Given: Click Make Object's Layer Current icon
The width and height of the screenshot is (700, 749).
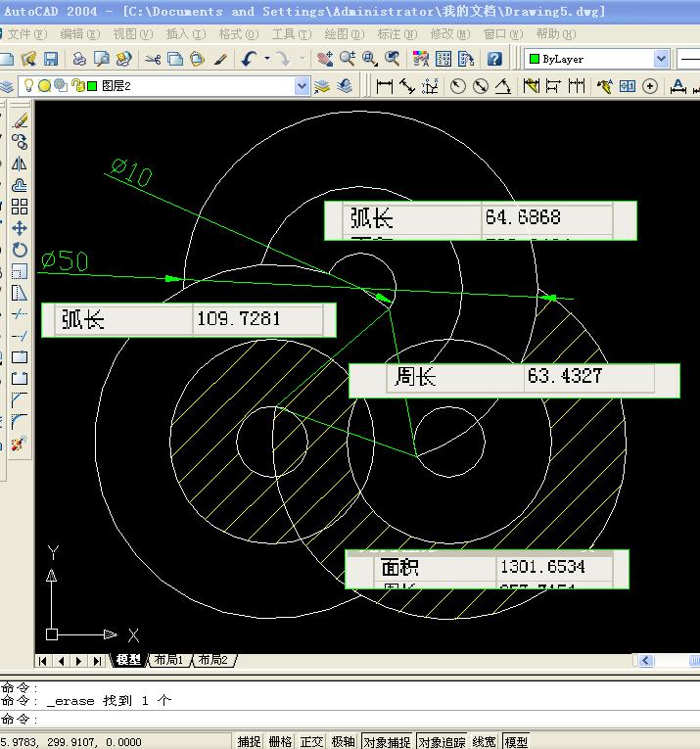Looking at the screenshot, I should point(322,86).
